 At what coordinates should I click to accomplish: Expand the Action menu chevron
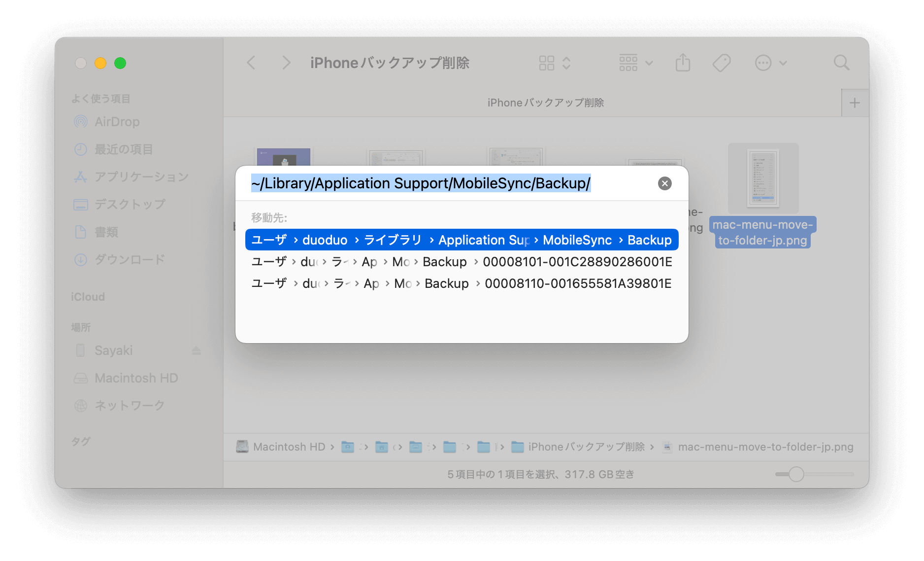click(x=783, y=63)
